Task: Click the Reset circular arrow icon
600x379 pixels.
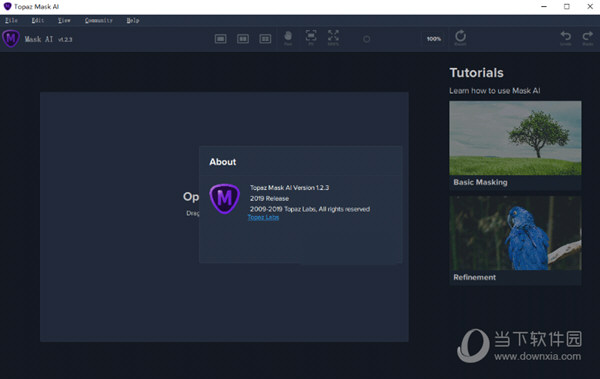Action: click(460, 38)
